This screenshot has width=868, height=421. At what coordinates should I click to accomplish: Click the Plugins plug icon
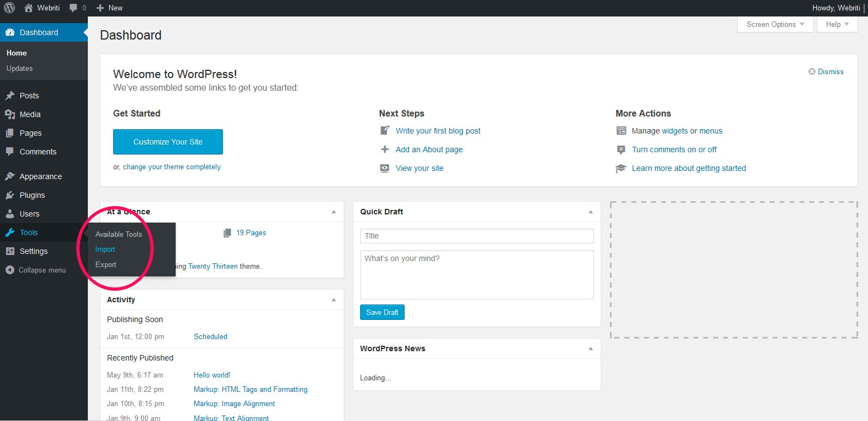coord(10,195)
